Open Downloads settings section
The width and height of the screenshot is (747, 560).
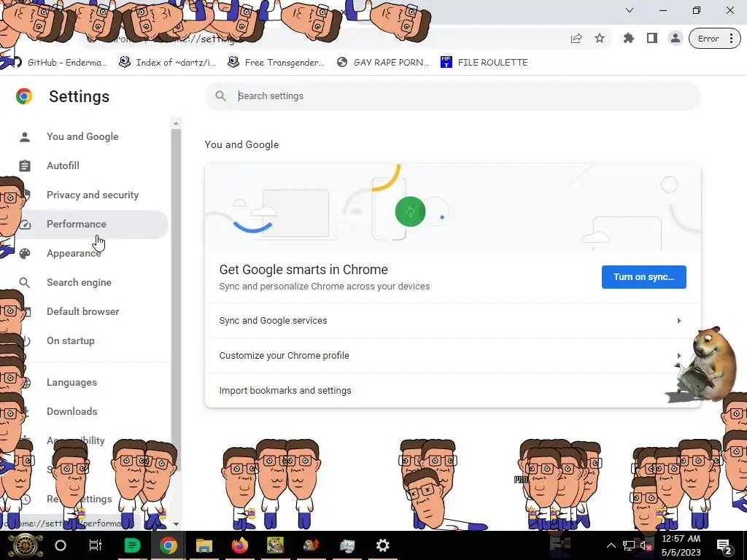(x=72, y=411)
